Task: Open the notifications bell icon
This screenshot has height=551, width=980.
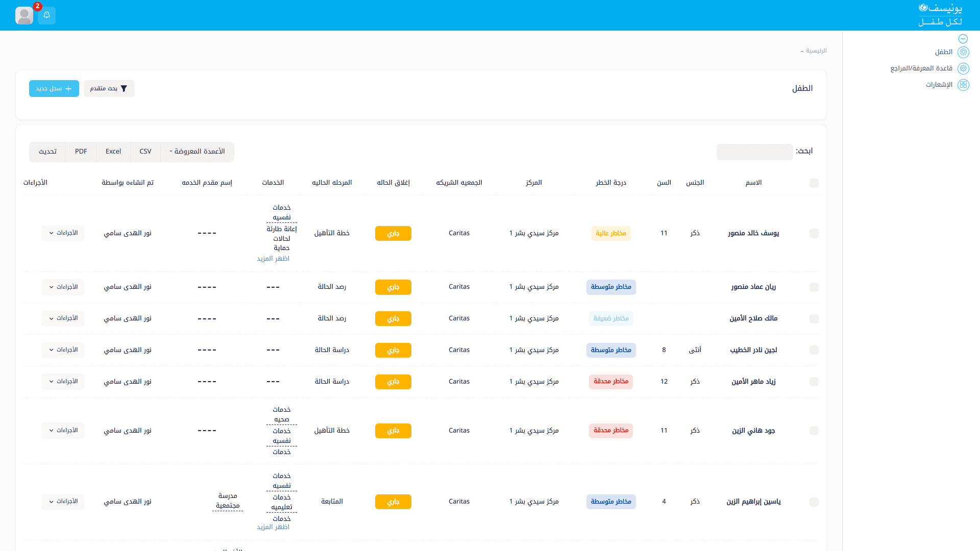Action: (x=46, y=15)
